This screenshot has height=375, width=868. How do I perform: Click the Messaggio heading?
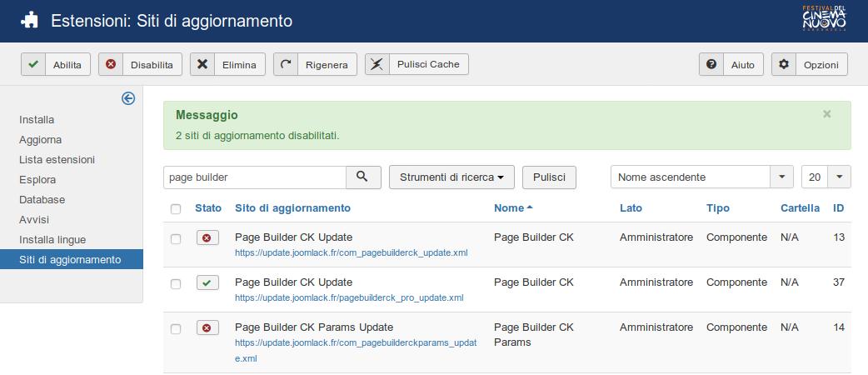(207, 115)
